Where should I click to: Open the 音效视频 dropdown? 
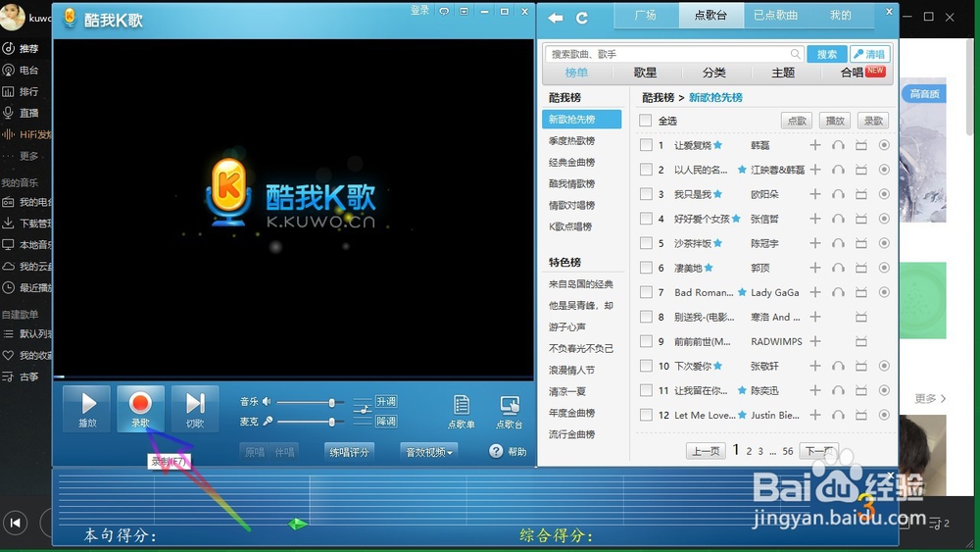pyautogui.click(x=429, y=452)
